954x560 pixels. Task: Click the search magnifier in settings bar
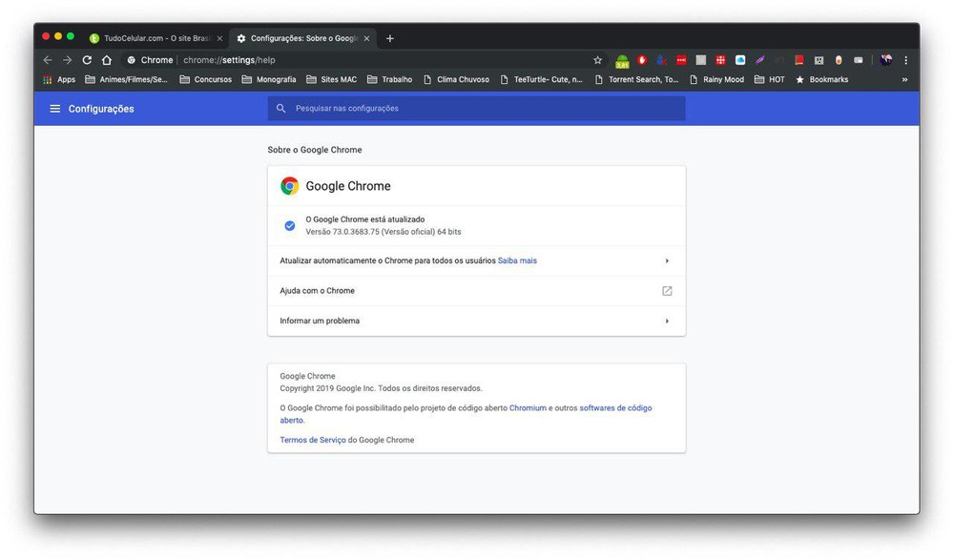pos(280,108)
